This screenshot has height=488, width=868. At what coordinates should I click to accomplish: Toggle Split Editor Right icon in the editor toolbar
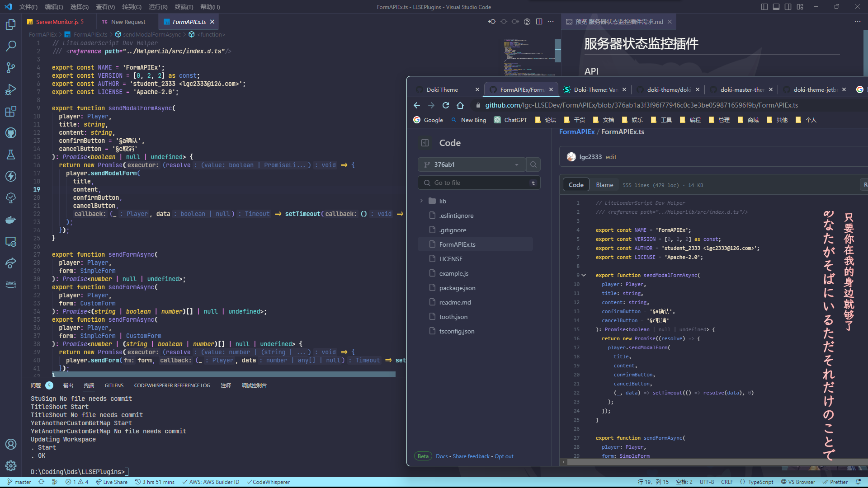[x=539, y=21]
